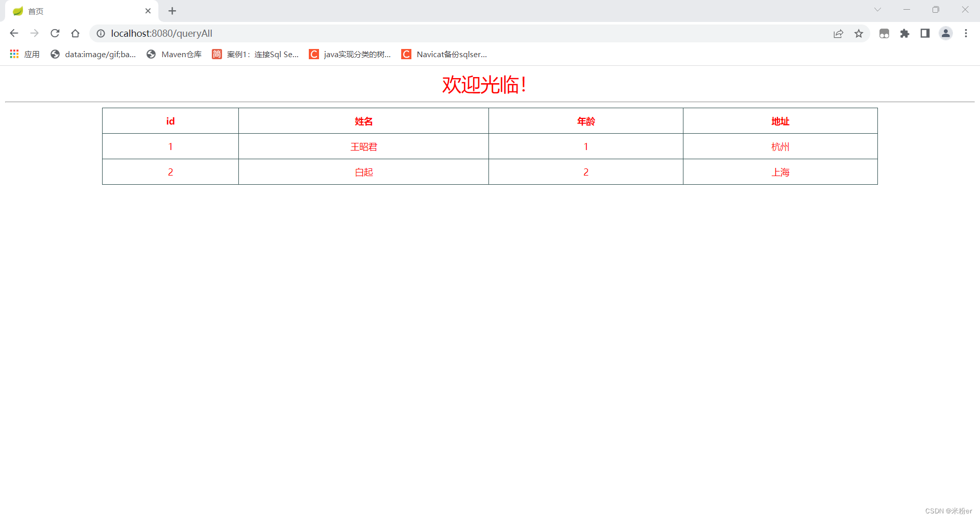Click the share this page icon

pos(839,33)
